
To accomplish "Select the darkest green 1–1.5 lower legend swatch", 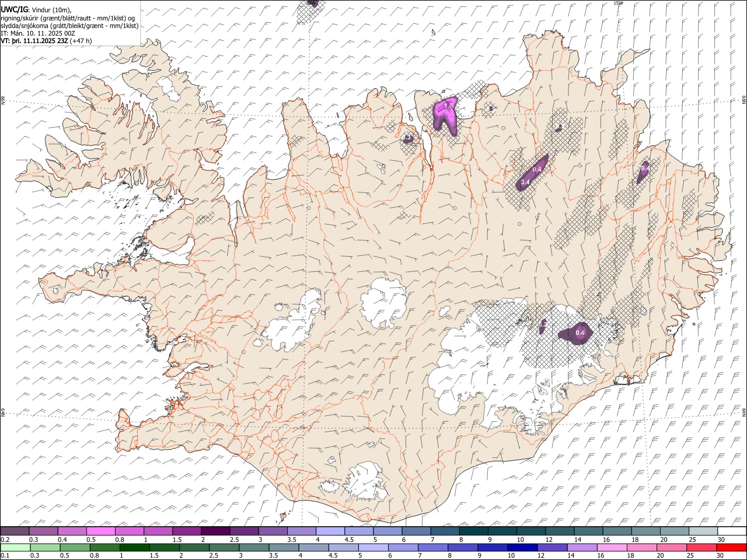I will (135, 547).
